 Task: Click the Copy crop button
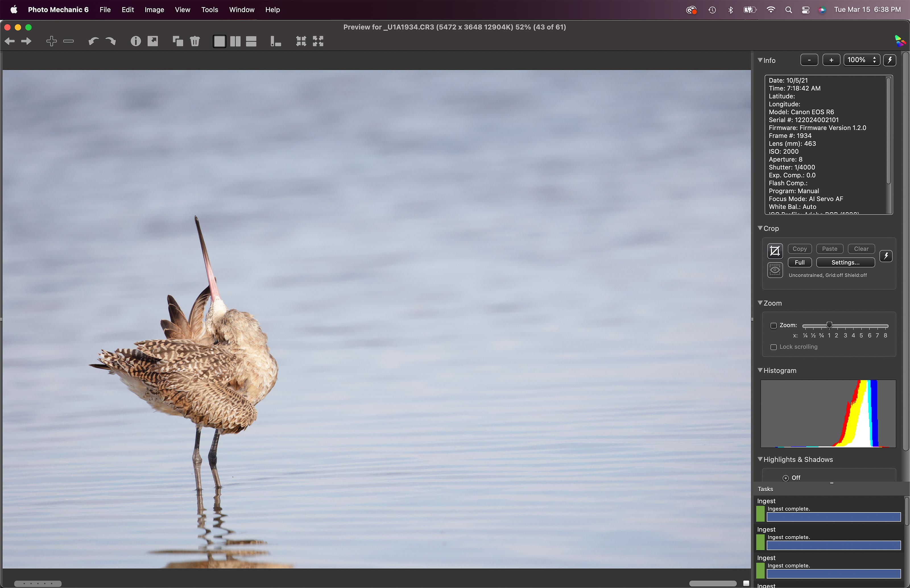800,249
